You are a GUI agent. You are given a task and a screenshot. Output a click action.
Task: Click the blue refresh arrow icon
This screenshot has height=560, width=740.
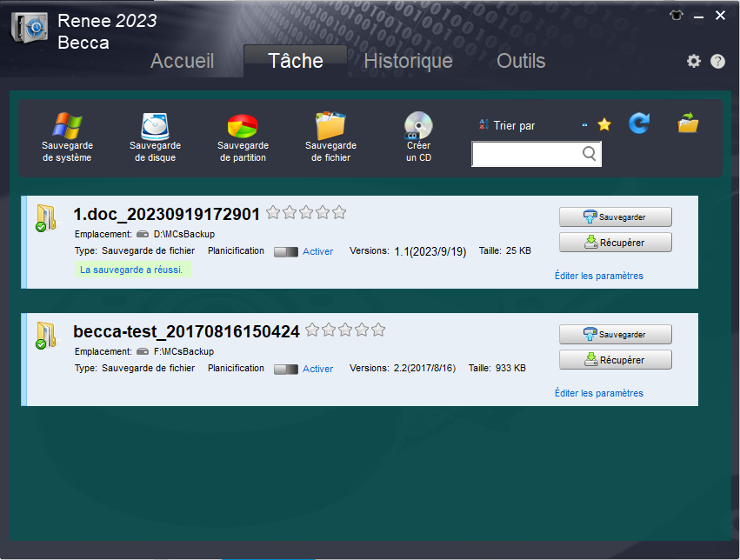click(x=639, y=124)
